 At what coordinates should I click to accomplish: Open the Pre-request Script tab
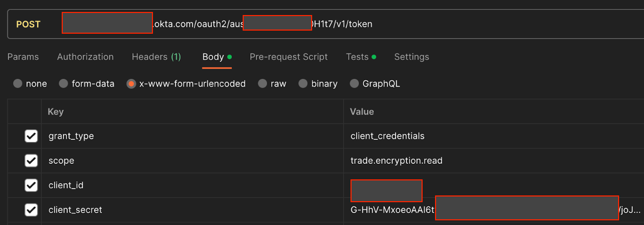288,57
